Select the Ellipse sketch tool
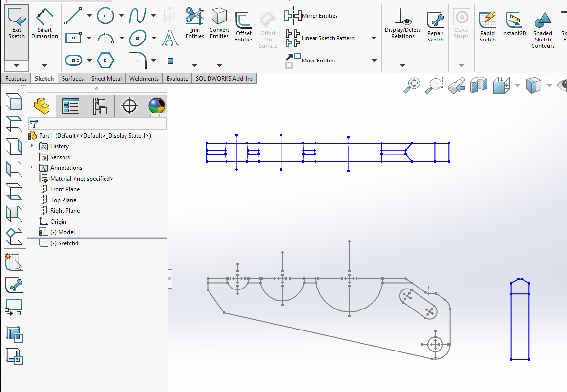The image size is (567, 392). click(138, 38)
